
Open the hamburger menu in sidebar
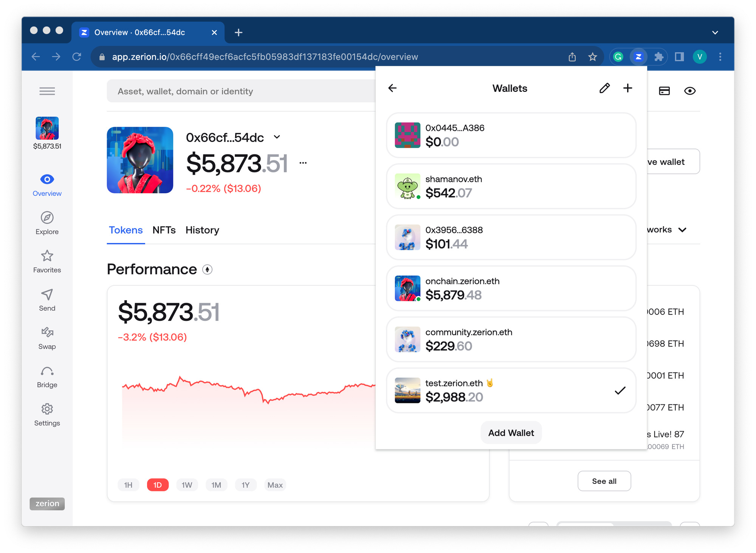(x=47, y=91)
